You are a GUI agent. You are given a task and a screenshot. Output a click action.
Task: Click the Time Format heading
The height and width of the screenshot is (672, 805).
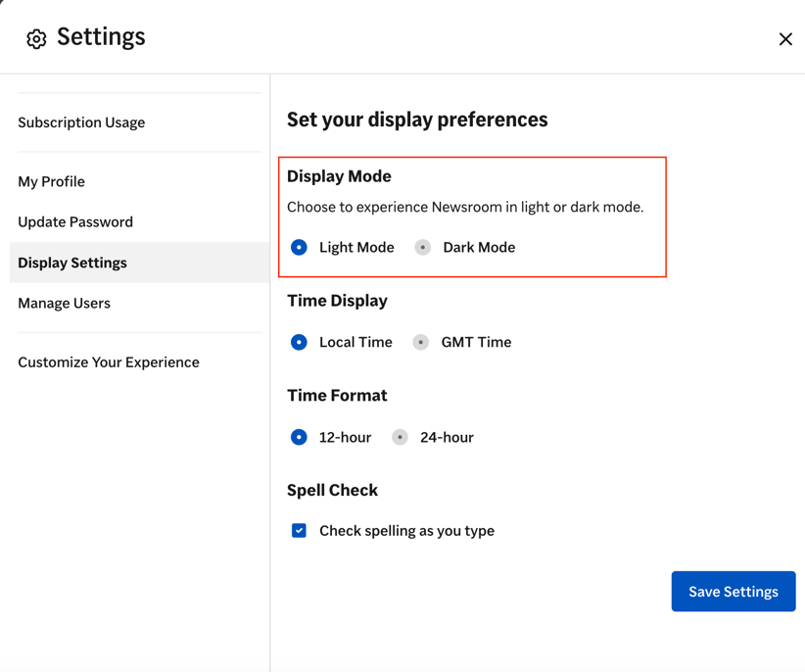337,395
